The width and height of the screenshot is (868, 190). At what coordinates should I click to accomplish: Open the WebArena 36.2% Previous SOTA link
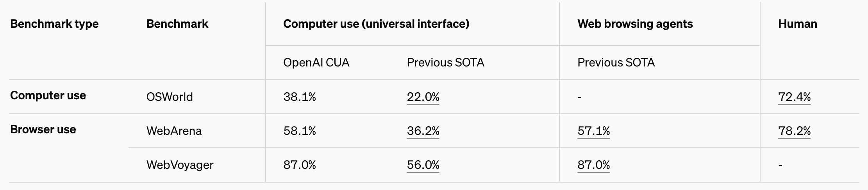coord(423,131)
